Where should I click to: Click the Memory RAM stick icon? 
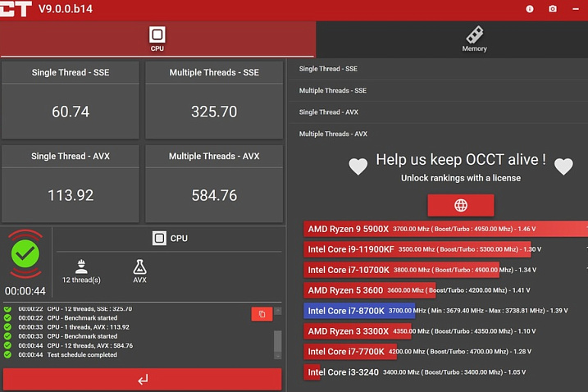[474, 34]
